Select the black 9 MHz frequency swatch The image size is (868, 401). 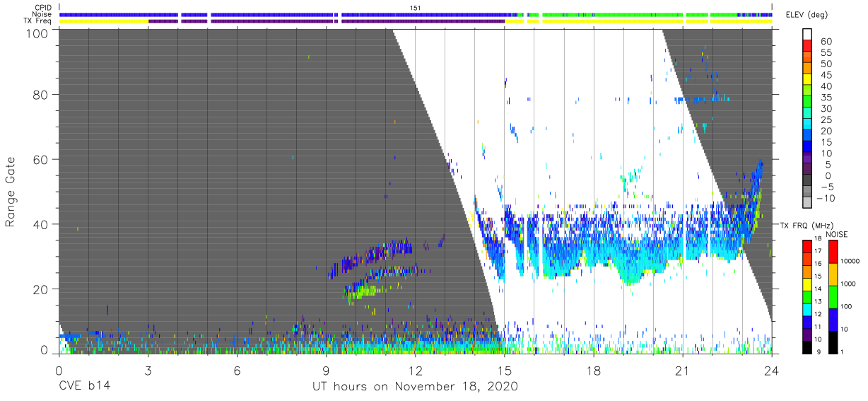[807, 346]
